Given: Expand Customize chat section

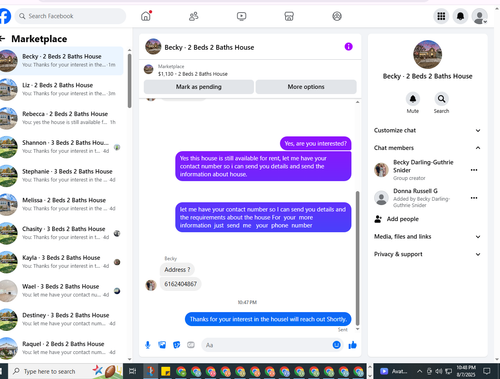Looking at the screenshot, I should (427, 130).
